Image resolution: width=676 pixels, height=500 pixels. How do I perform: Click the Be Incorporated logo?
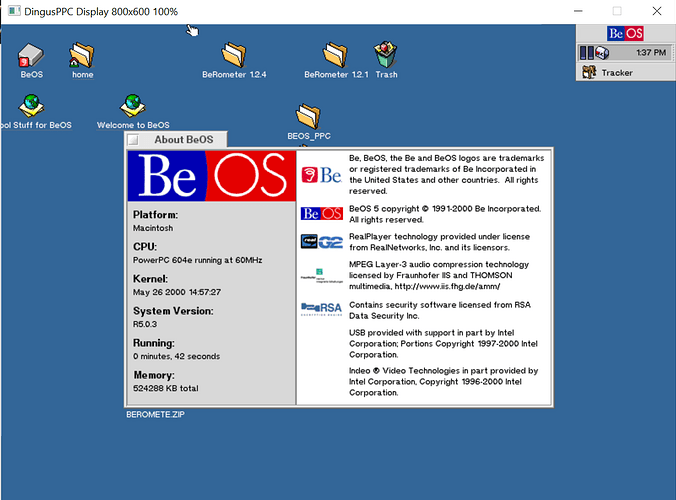tap(322, 175)
